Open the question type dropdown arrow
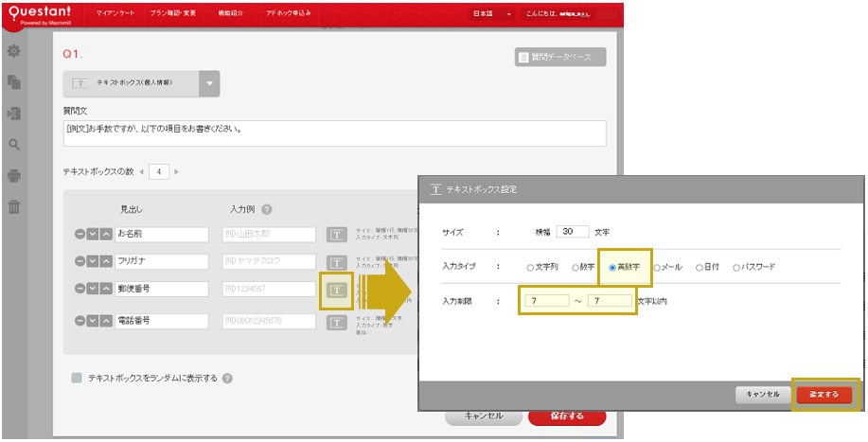Viewport: 868px width, 442px height. point(209,83)
